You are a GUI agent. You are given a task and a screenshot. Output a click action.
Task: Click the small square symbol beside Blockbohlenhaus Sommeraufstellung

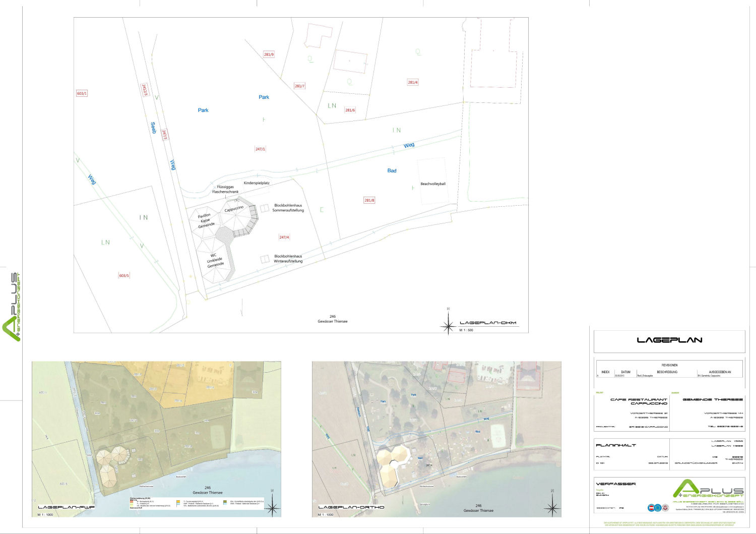pos(264,208)
